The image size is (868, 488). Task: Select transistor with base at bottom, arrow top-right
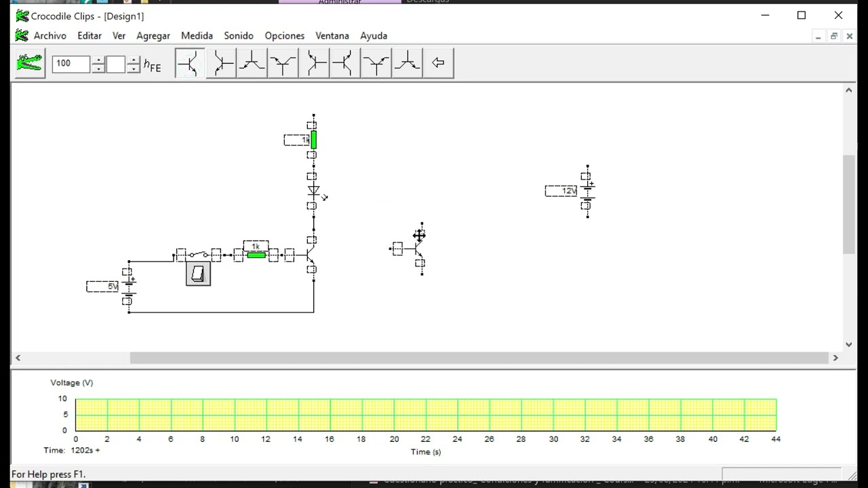tap(376, 63)
